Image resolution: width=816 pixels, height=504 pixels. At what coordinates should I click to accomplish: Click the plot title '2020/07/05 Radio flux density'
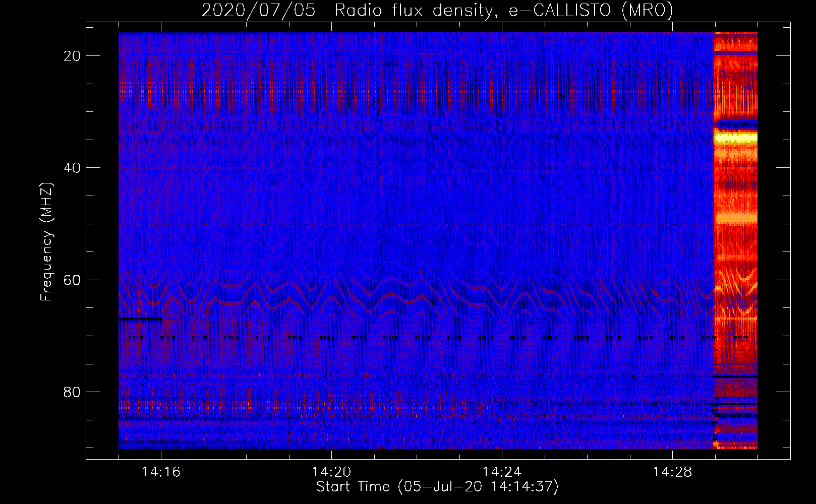437,10
